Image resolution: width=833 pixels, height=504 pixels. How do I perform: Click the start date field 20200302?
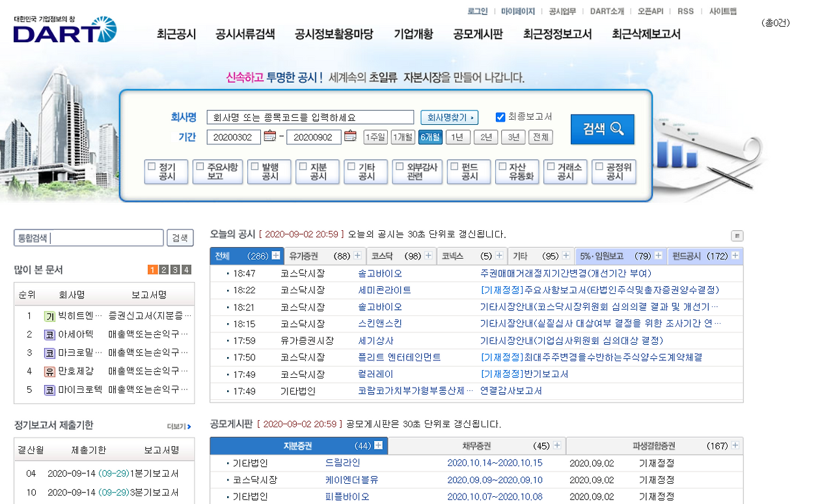234,137
